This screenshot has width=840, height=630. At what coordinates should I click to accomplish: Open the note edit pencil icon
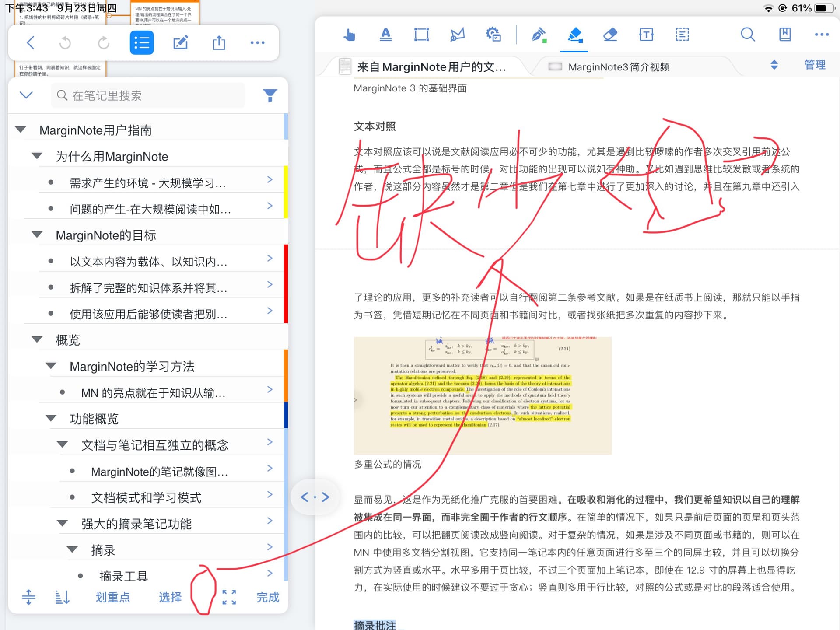pos(180,43)
